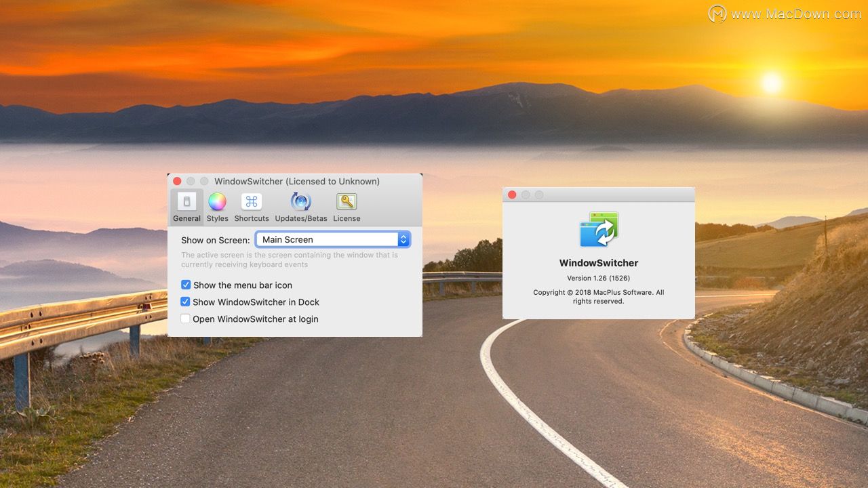Click the WindowSwitcher app icon in About window

pyautogui.click(x=599, y=230)
